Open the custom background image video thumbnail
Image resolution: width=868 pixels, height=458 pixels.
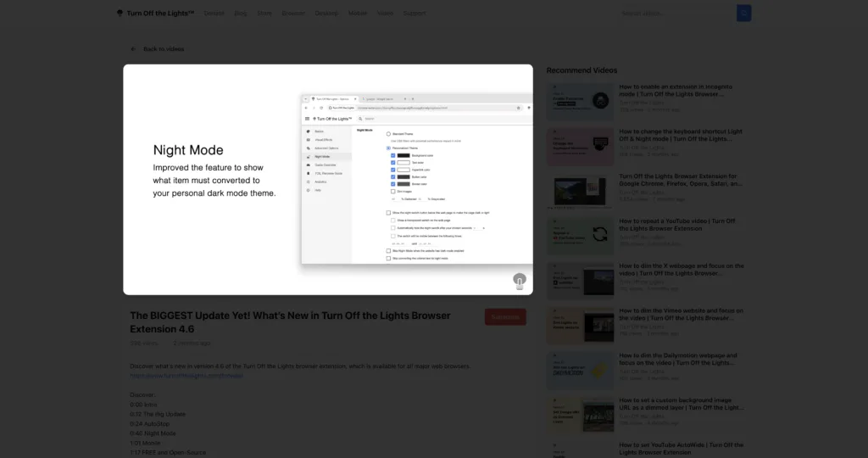tap(580, 416)
